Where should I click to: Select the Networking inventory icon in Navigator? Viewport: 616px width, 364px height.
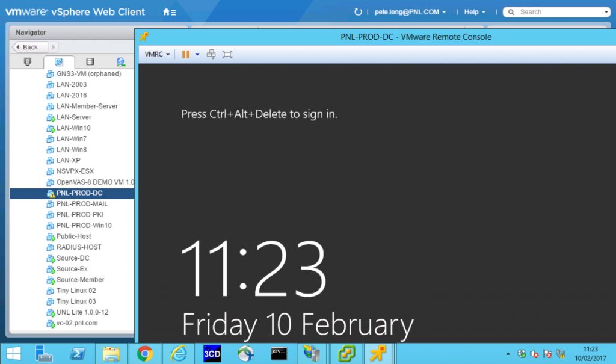[120, 61]
